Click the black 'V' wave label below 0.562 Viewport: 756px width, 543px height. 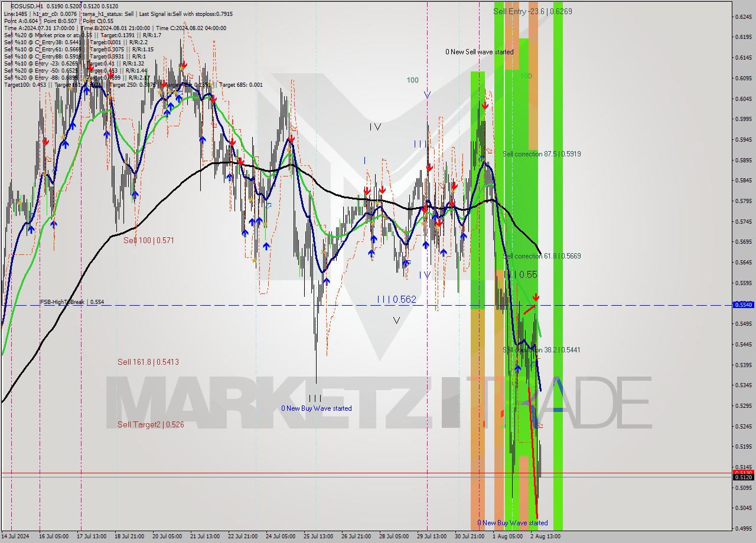pyautogui.click(x=396, y=320)
